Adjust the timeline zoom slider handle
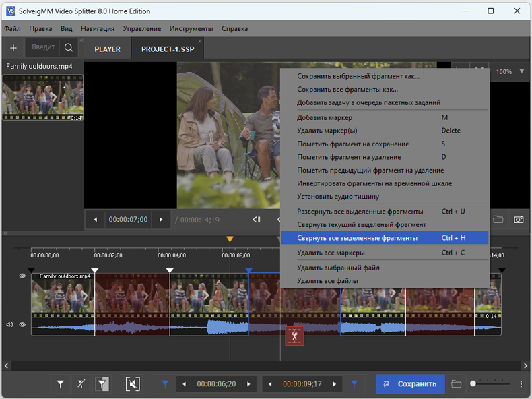The image size is (532, 399). click(473, 383)
